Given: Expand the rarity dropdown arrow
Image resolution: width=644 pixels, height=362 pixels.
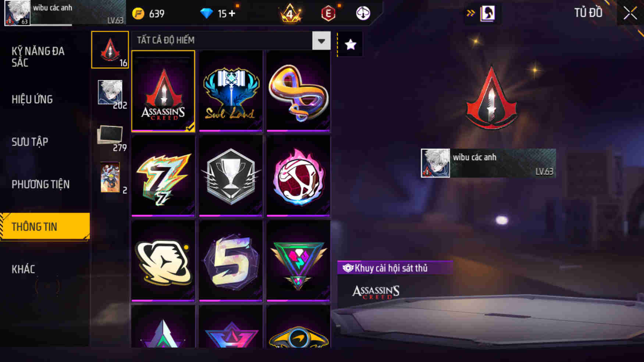Looking at the screenshot, I should 321,40.
